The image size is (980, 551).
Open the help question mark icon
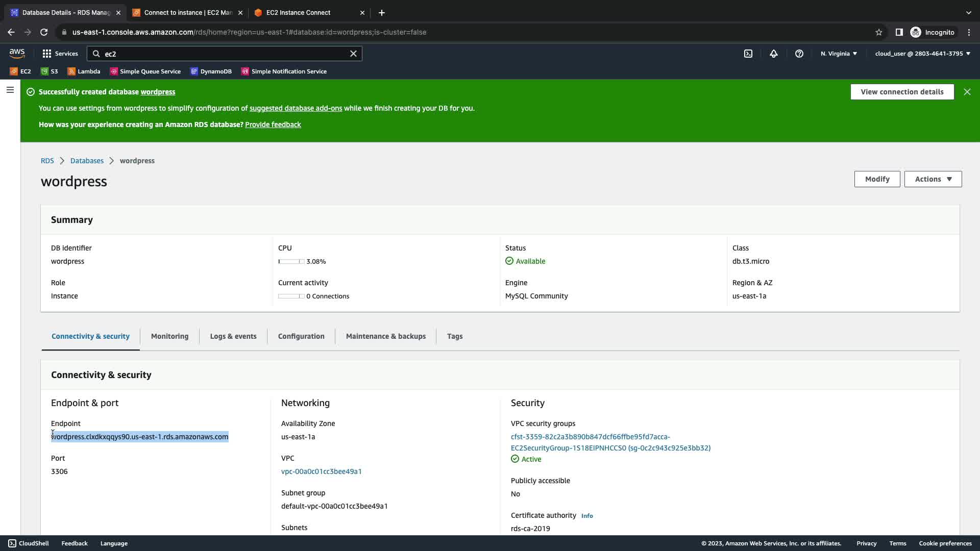(x=799, y=54)
